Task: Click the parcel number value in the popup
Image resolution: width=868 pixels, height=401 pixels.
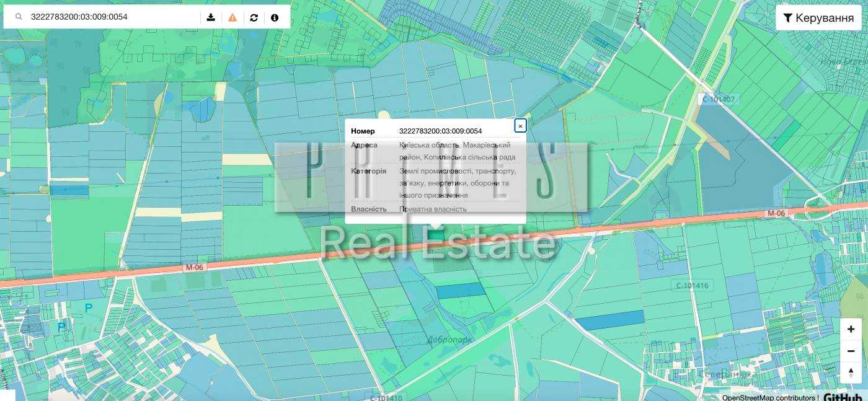Action: pos(440,131)
